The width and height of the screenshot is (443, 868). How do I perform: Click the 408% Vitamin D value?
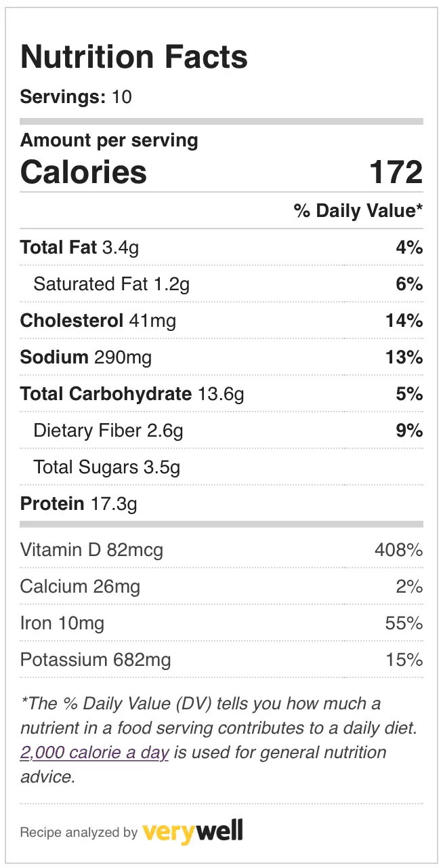click(x=399, y=550)
